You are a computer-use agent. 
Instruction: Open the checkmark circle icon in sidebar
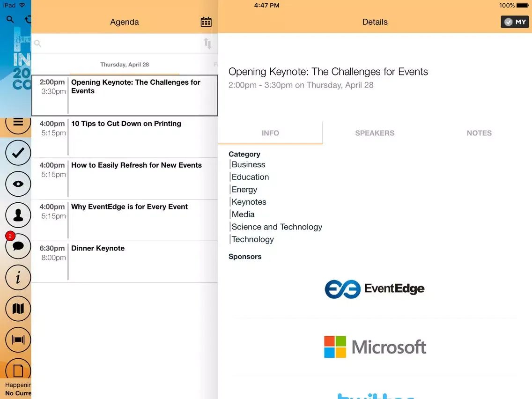coord(18,153)
